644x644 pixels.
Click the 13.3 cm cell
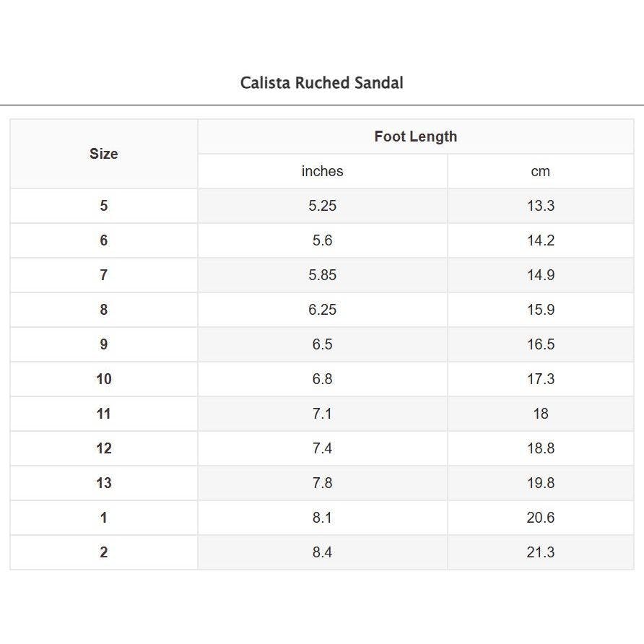click(x=541, y=206)
